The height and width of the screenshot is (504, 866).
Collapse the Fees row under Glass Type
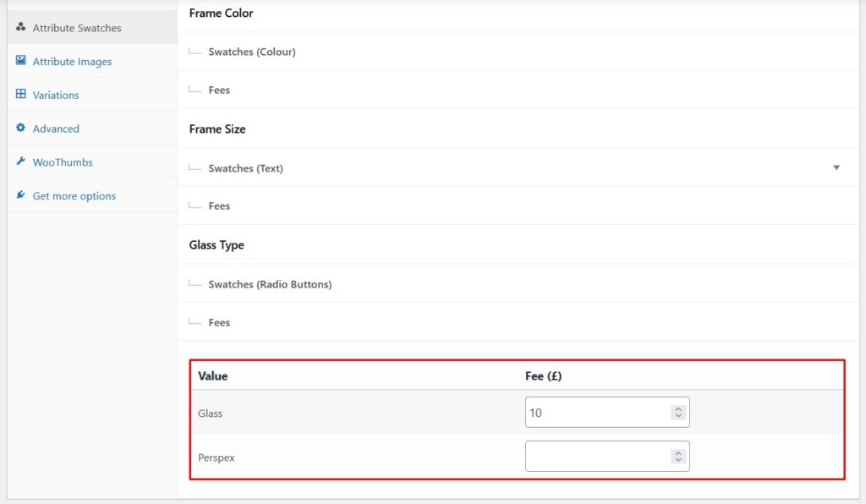tap(219, 322)
